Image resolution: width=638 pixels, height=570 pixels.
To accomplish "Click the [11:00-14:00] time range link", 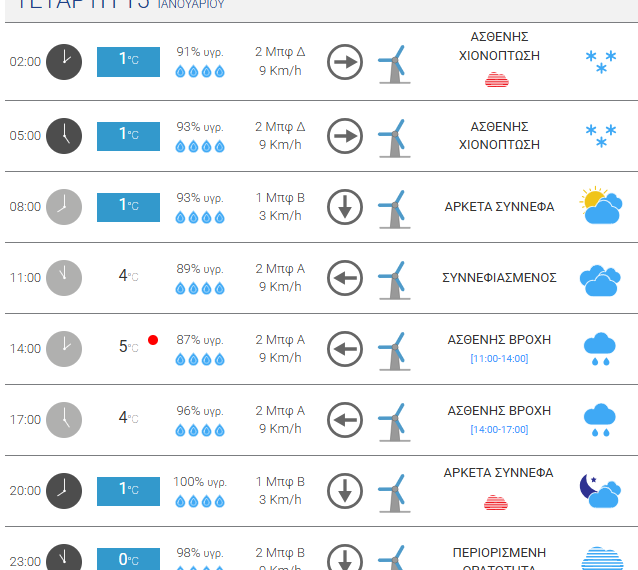I will point(499,358).
